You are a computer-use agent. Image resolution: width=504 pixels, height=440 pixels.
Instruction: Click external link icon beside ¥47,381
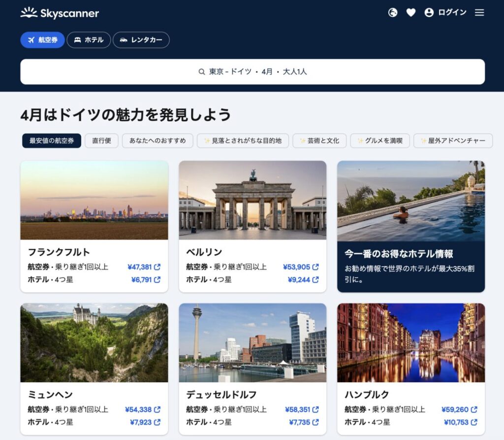(157, 267)
